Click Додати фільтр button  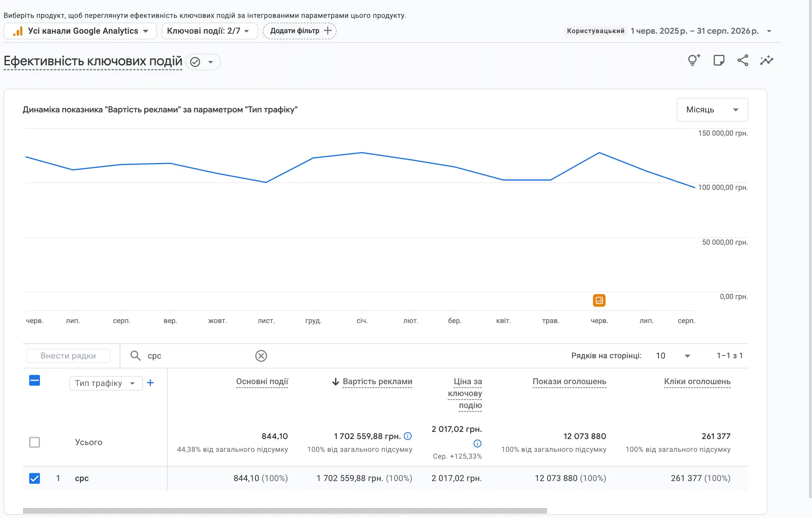(299, 31)
